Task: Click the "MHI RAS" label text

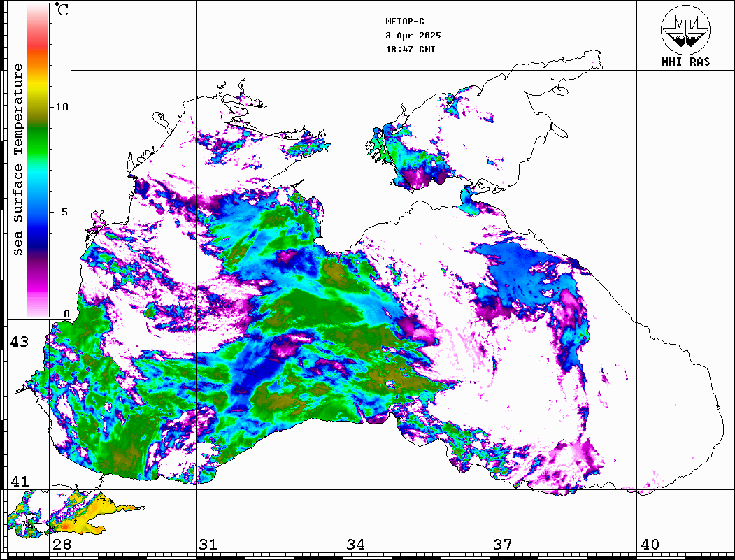Action: point(686,62)
